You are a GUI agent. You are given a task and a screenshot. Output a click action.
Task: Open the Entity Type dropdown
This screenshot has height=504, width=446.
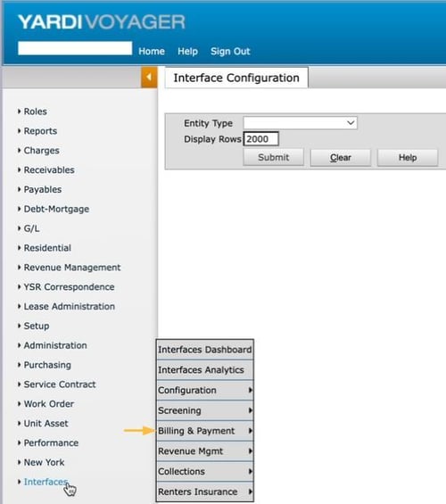pyautogui.click(x=300, y=123)
